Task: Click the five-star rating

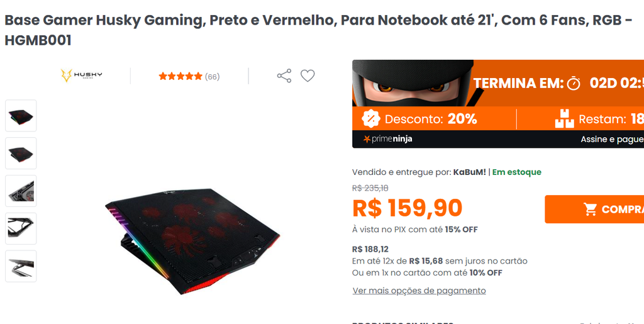Action: pyautogui.click(x=180, y=76)
